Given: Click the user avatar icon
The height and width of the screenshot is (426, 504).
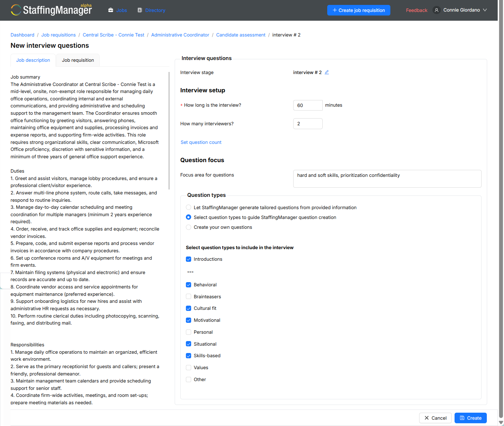Looking at the screenshot, I should pyautogui.click(x=437, y=10).
